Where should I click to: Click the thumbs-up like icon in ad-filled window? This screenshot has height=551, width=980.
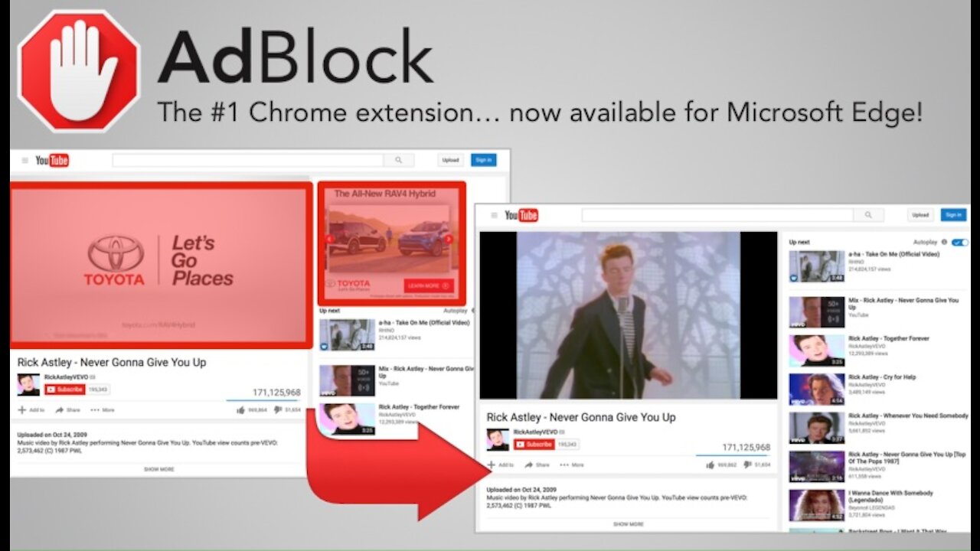(x=241, y=409)
